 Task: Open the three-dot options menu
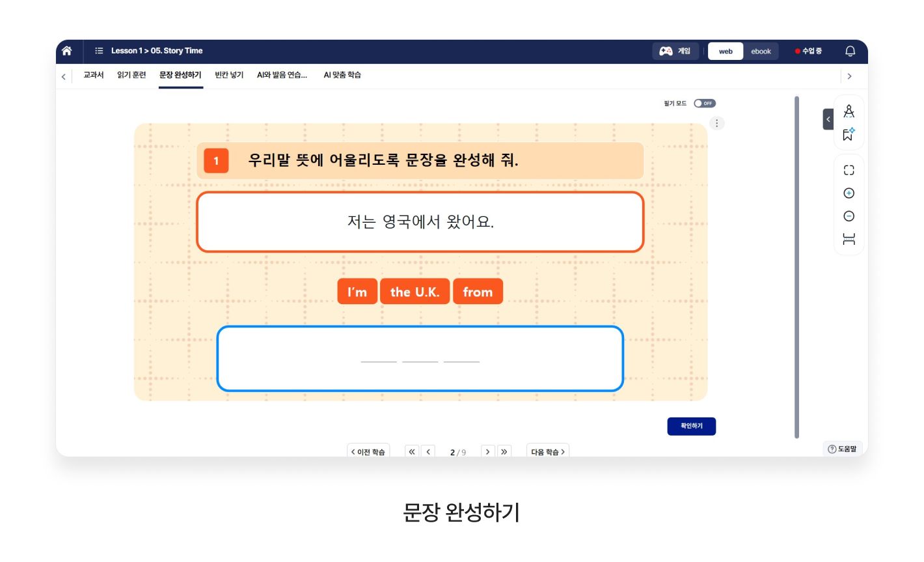pyautogui.click(x=716, y=123)
